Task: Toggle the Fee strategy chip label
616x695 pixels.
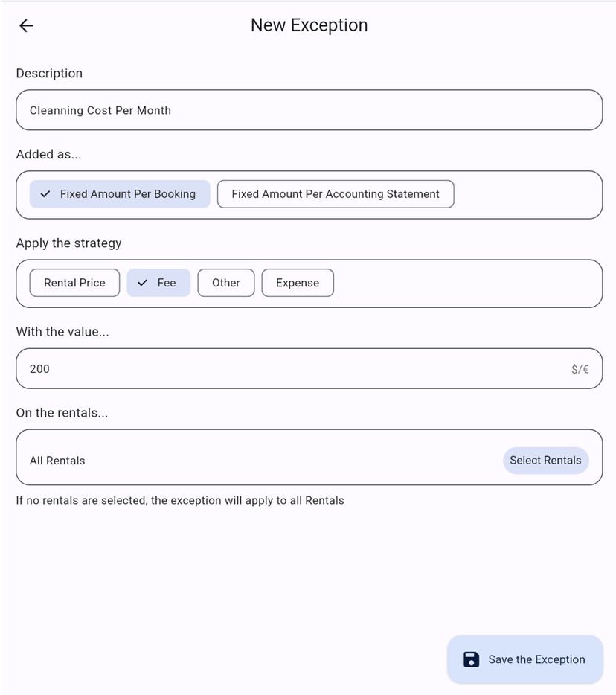Action: click(167, 283)
